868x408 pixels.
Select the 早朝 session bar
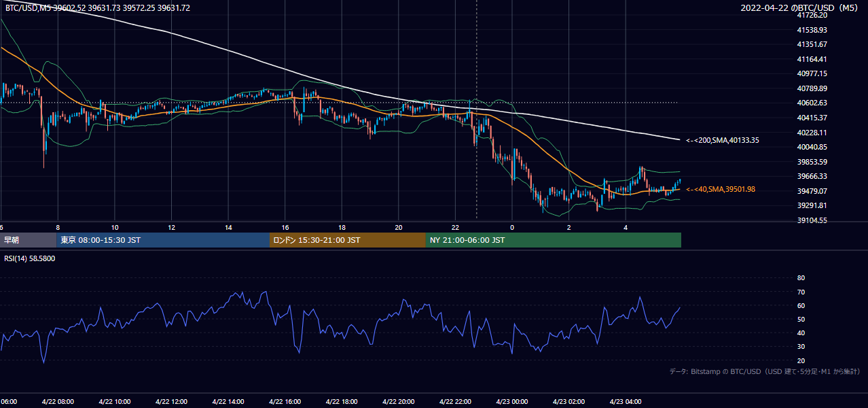click(28, 240)
